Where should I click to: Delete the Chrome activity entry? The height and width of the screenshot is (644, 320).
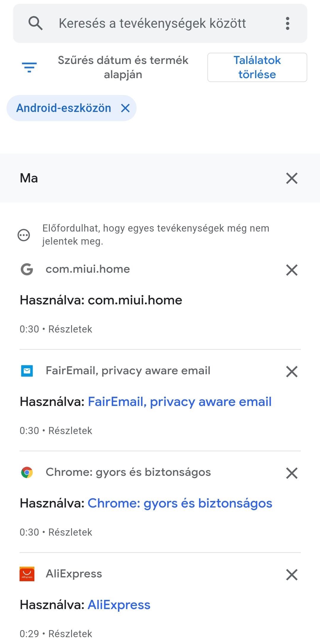coord(292,473)
